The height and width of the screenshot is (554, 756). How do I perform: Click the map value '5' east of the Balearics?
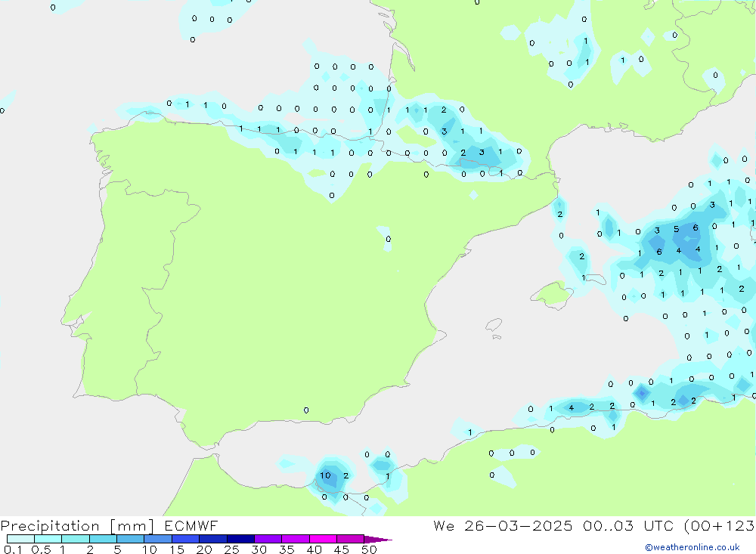pos(676,230)
